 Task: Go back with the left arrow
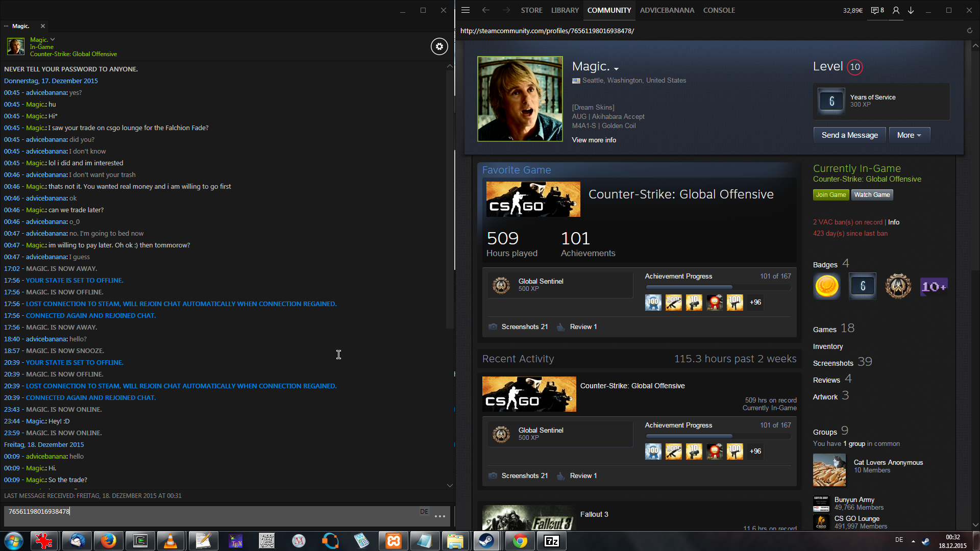[x=485, y=10]
